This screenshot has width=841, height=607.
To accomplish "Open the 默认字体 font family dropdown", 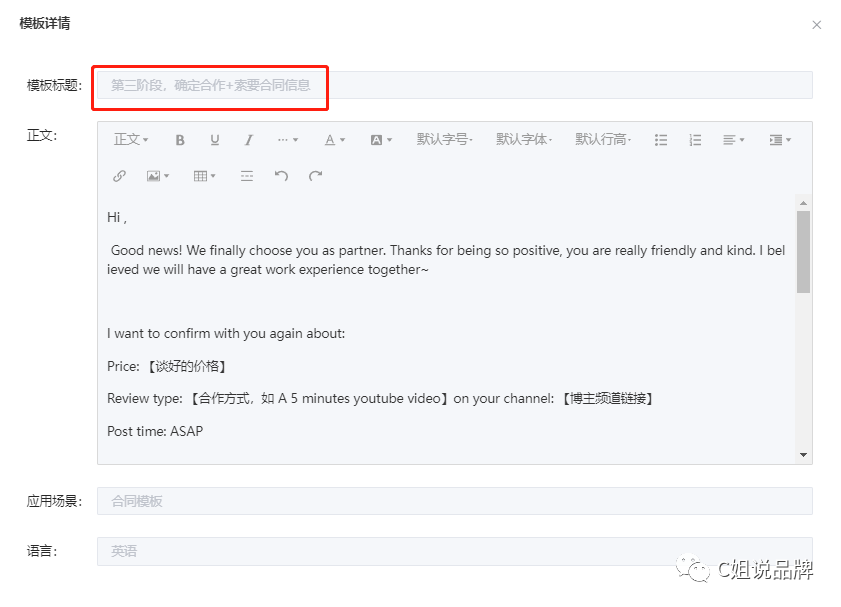I will coord(524,140).
